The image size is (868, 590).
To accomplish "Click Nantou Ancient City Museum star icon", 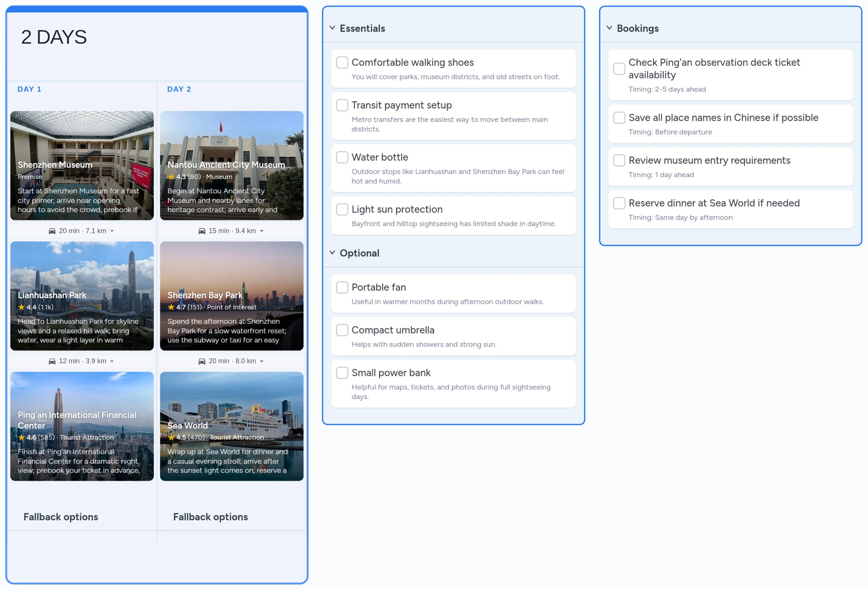I will point(171,177).
